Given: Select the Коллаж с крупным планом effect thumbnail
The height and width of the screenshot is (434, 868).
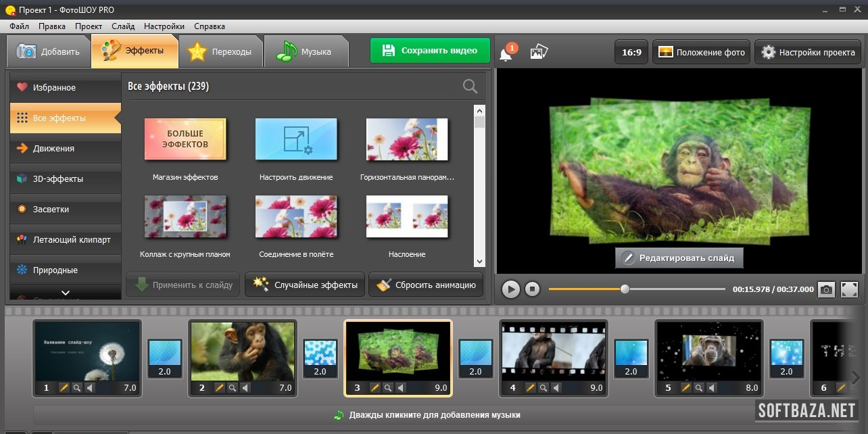Looking at the screenshot, I should (185, 217).
